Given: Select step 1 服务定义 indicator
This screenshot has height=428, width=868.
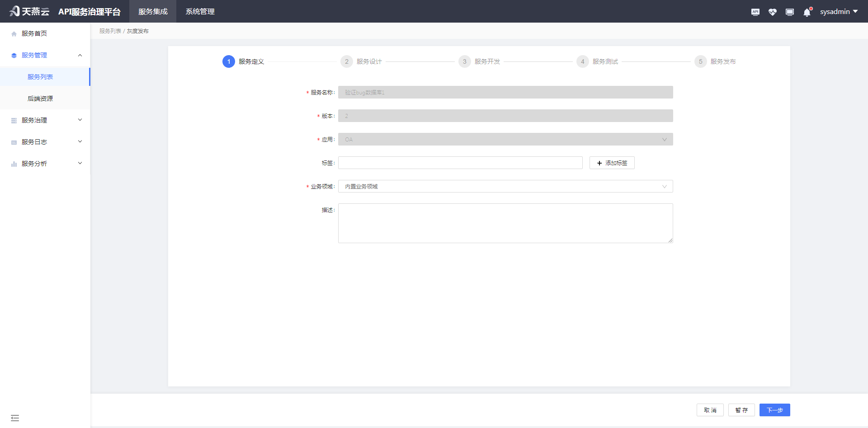Looking at the screenshot, I should click(228, 61).
